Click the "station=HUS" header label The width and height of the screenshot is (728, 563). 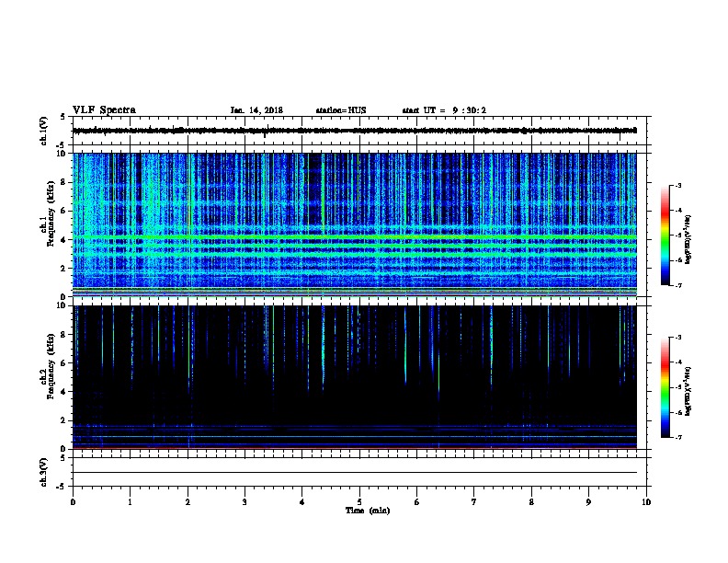[341, 110]
